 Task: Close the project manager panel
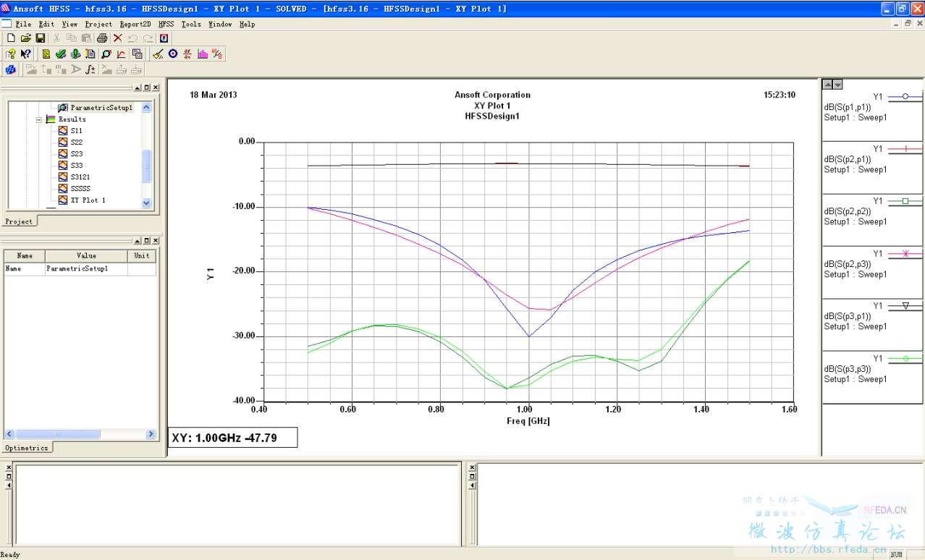pyautogui.click(x=156, y=88)
